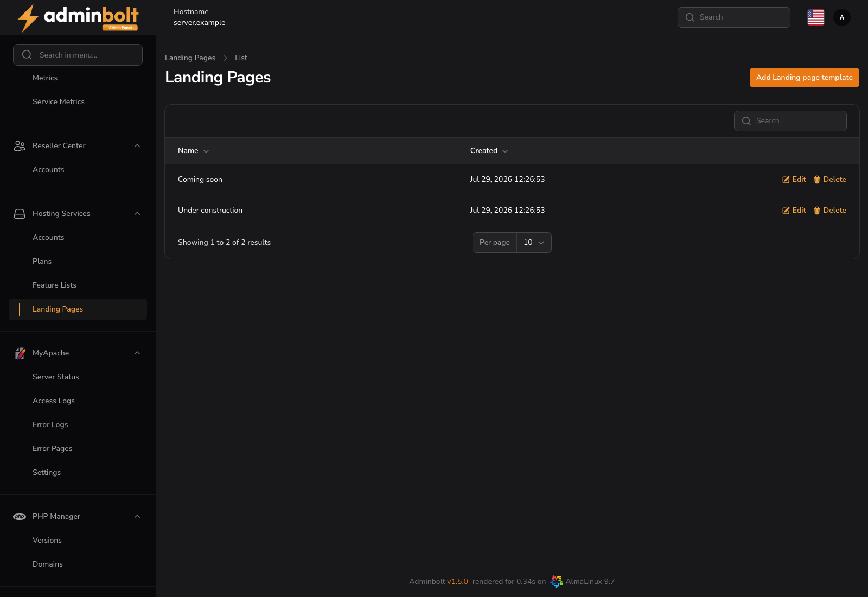Click the trash icon for Coming soon
868x597 pixels.
pyautogui.click(x=816, y=180)
